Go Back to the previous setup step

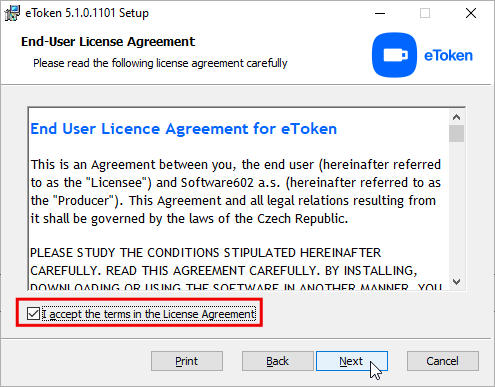[278, 361]
